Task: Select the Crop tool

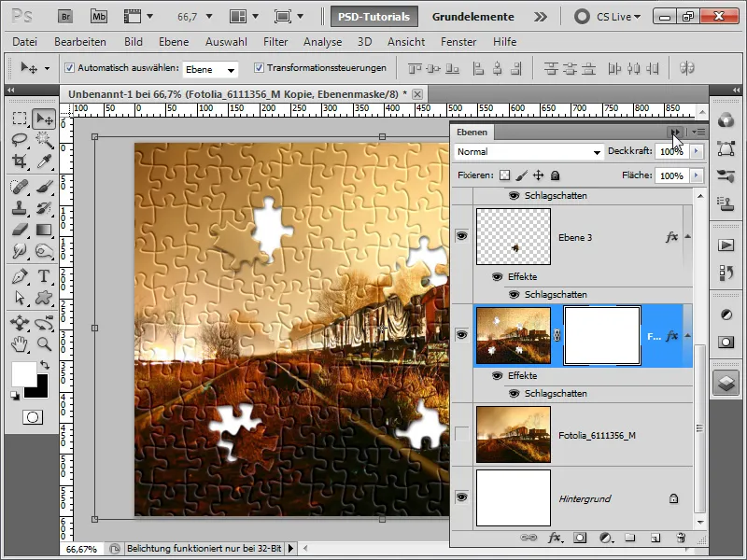Action: click(x=20, y=161)
